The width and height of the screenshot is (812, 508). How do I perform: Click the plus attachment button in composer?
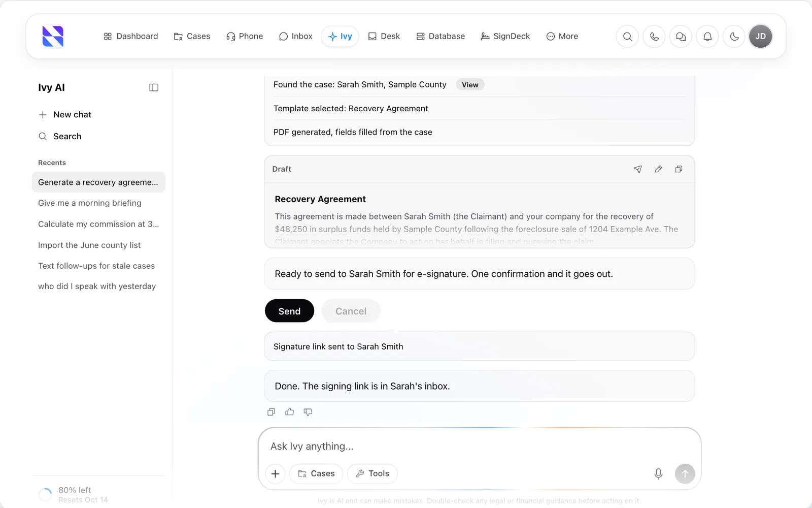[275, 473]
